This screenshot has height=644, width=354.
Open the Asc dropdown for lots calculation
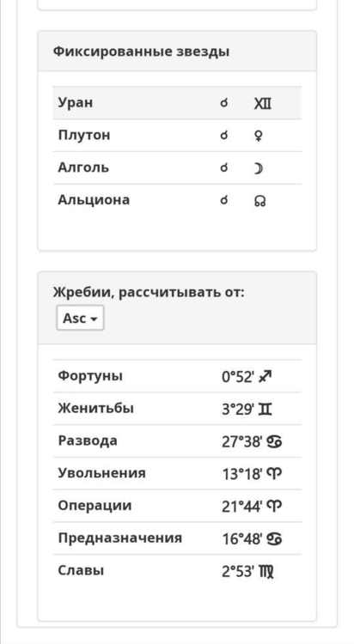coord(80,318)
